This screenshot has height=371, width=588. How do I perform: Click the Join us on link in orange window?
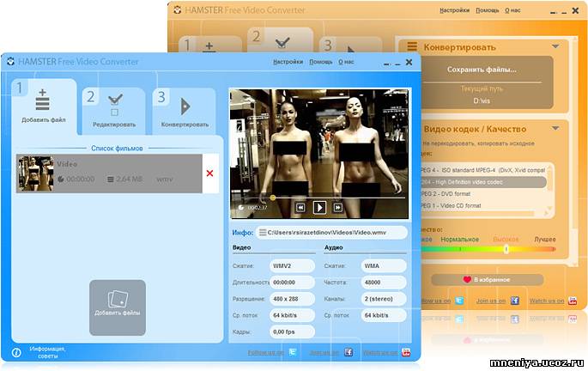point(491,301)
